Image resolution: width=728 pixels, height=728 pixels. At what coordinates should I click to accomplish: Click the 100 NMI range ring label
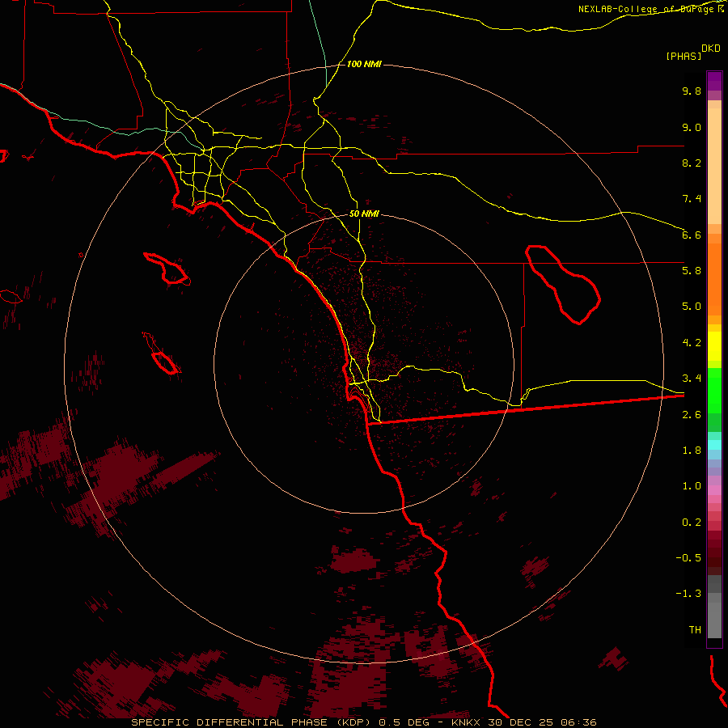(x=364, y=64)
